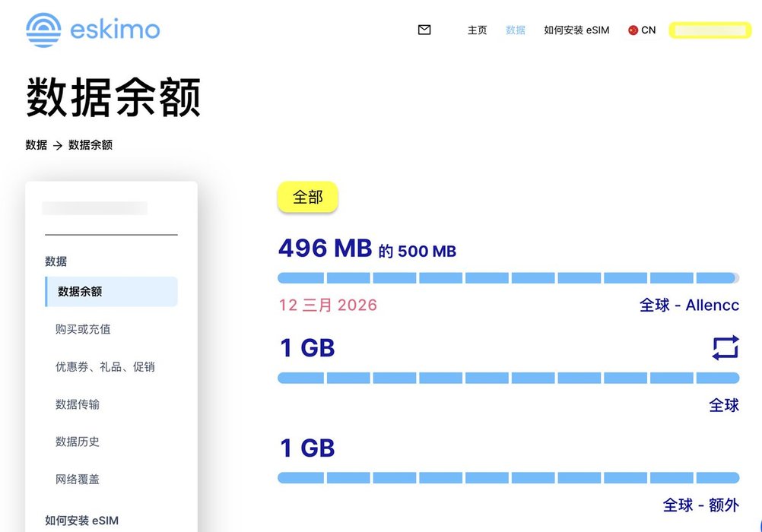Select 数据余额 in the sidebar

click(111, 292)
